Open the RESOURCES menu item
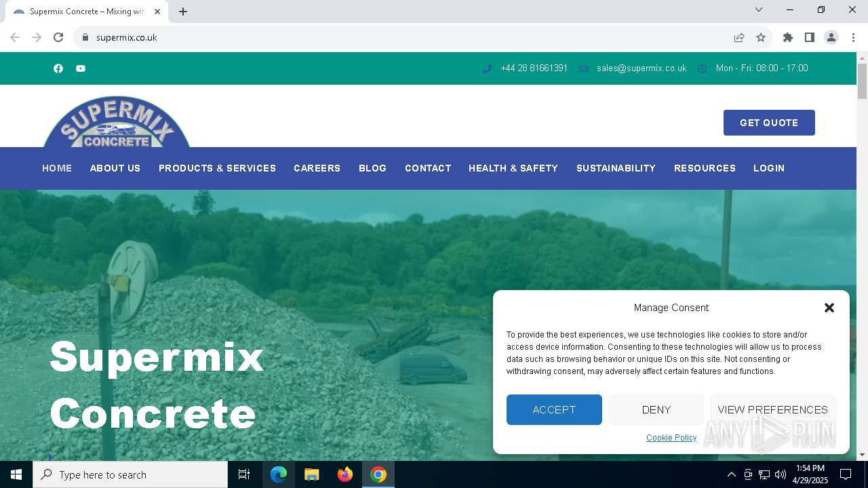Screen dimensions: 868x488 click(705, 168)
